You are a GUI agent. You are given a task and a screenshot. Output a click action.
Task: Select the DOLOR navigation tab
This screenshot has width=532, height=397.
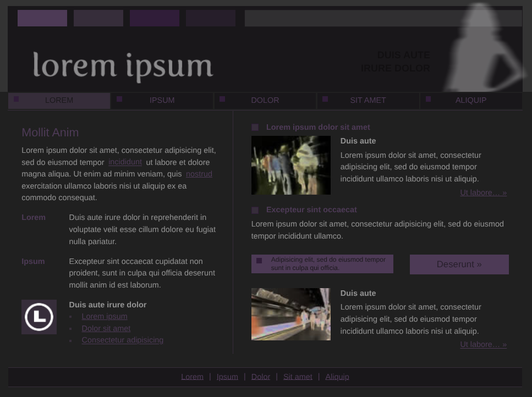click(265, 101)
